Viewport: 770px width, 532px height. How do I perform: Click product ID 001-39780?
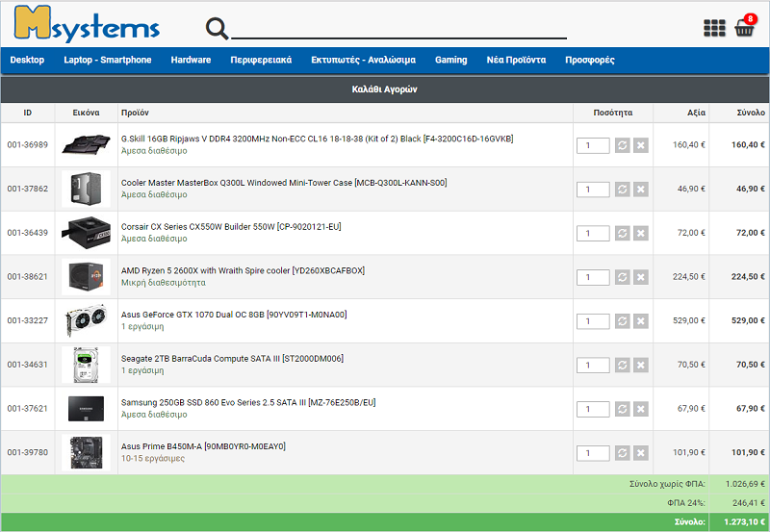pos(28,452)
